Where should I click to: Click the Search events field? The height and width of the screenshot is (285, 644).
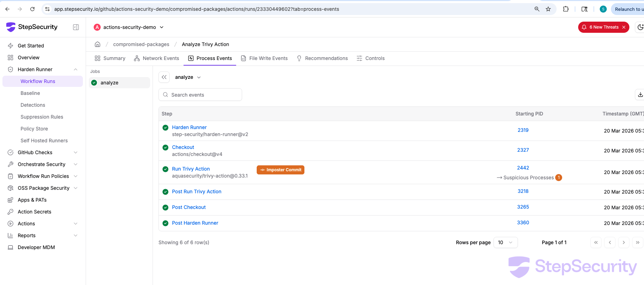point(200,95)
